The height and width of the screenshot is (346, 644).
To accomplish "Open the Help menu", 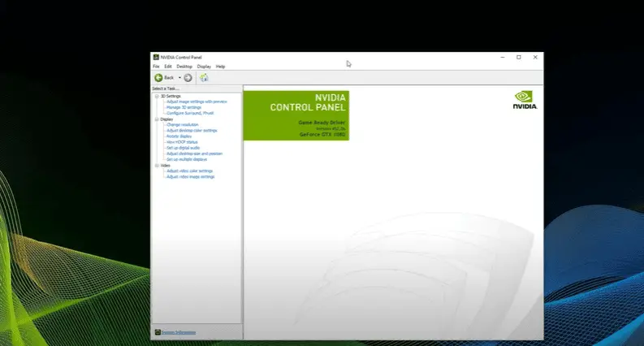I will (221, 67).
